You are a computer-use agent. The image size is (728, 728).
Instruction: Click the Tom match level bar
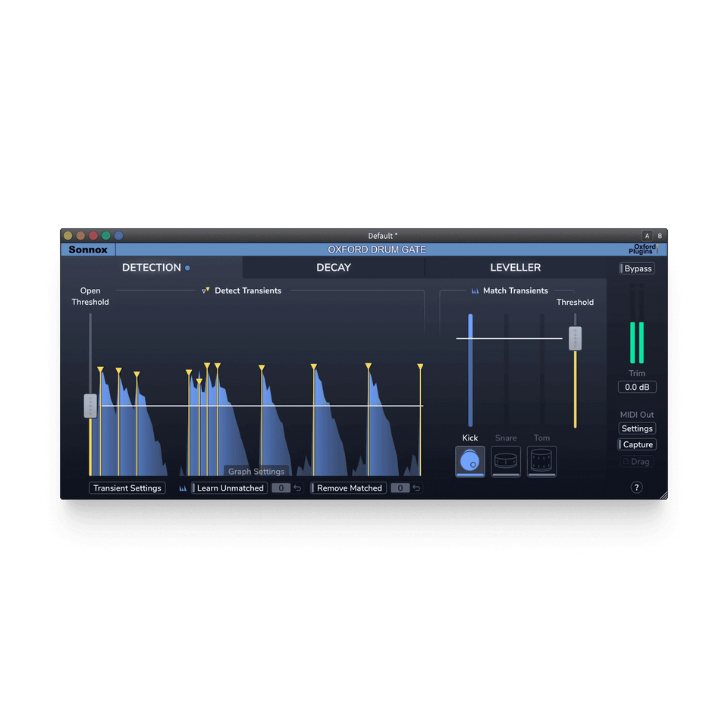click(x=541, y=370)
